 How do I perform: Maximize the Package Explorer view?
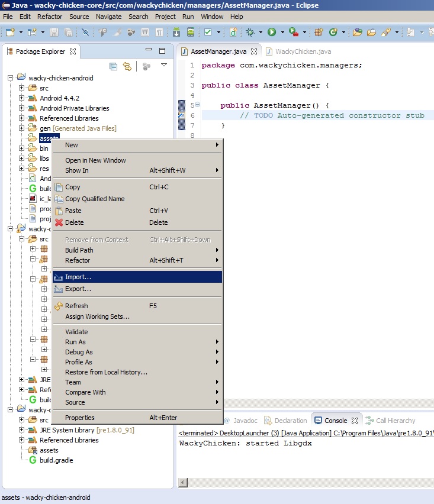pyautogui.click(x=162, y=51)
